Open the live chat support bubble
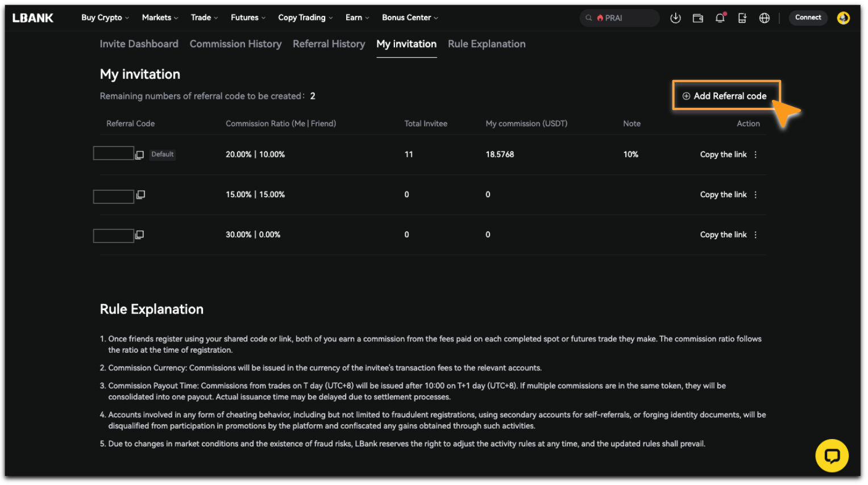This screenshot has height=485, width=868. 832,455
